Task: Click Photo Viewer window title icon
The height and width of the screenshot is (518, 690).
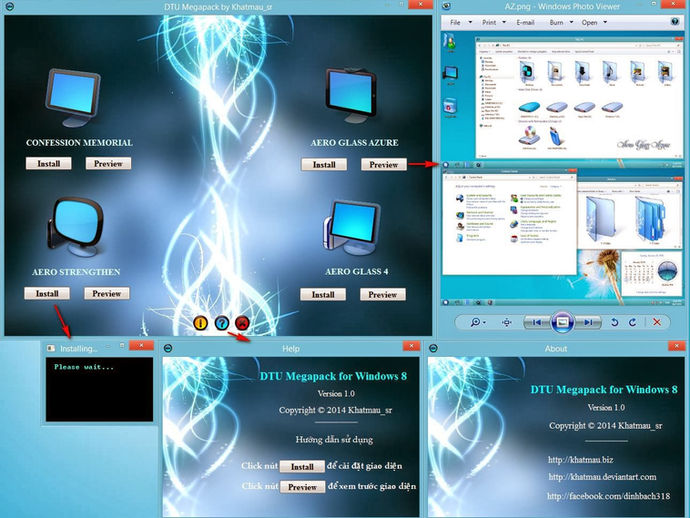Action: coord(447,6)
